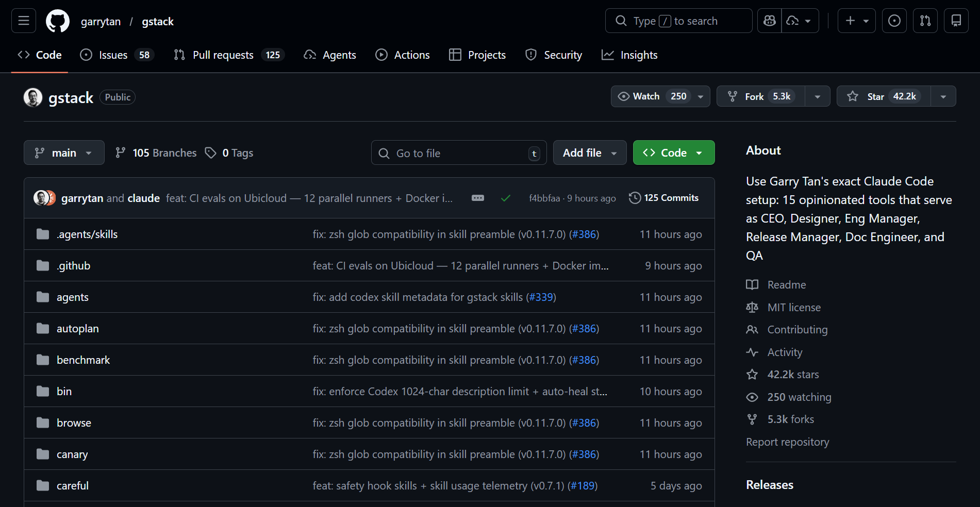View your pull requests via the merge icon
Viewport: 980px width, 507px height.
pyautogui.click(x=925, y=21)
